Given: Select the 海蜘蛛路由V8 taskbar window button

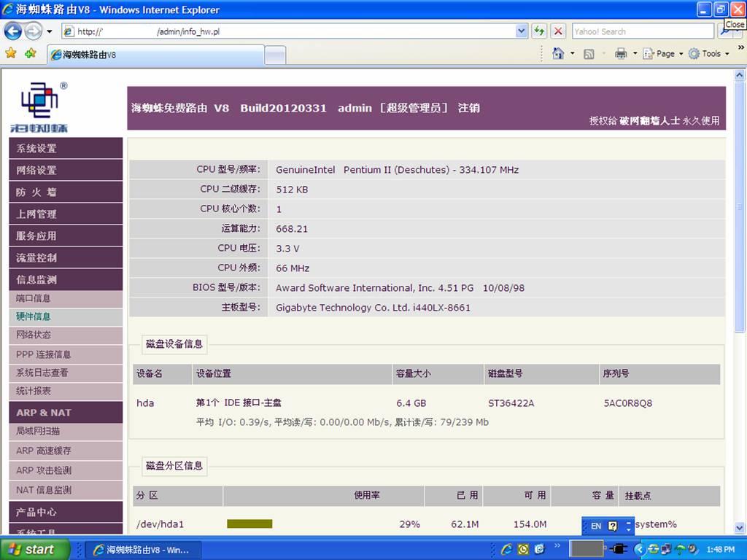Looking at the screenshot, I should tap(145, 550).
